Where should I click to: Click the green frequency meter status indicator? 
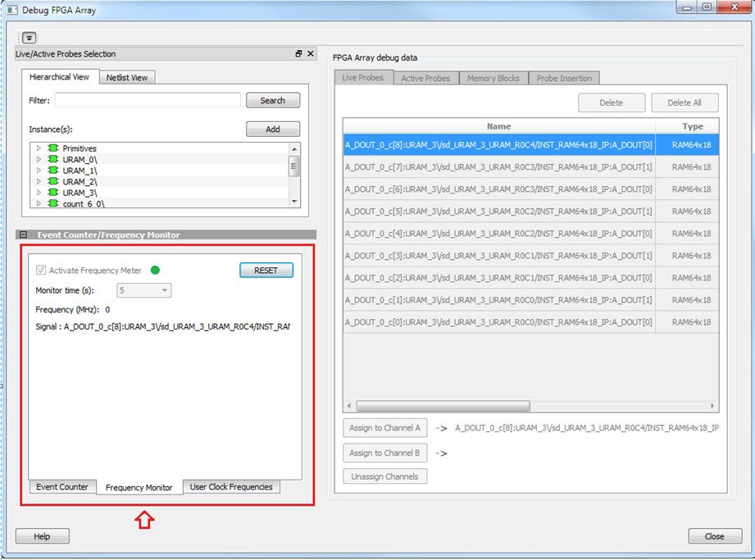point(156,271)
